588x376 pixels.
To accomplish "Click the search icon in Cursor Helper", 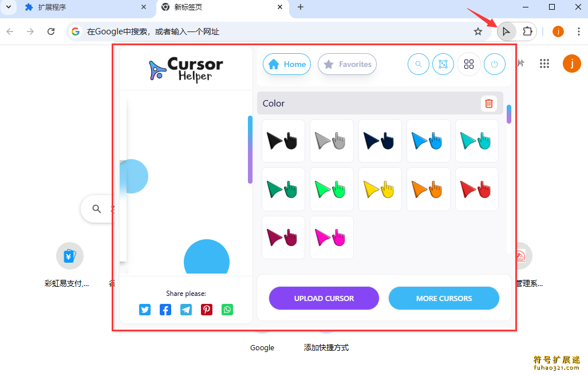I will (419, 65).
